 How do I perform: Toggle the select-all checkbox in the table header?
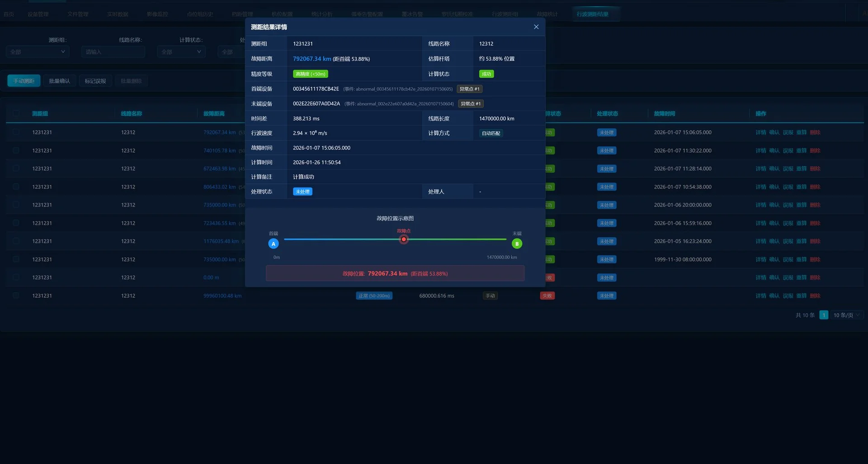[x=16, y=113]
